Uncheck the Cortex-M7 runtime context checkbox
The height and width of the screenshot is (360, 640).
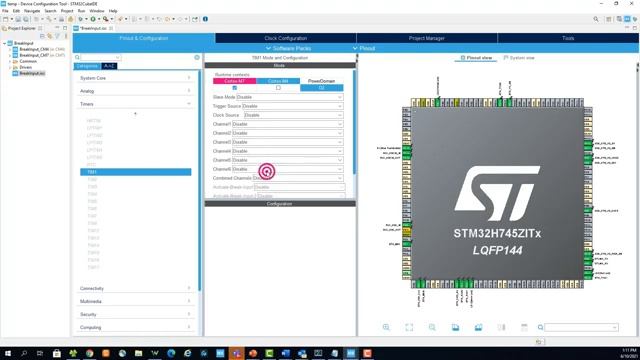[x=235, y=88]
